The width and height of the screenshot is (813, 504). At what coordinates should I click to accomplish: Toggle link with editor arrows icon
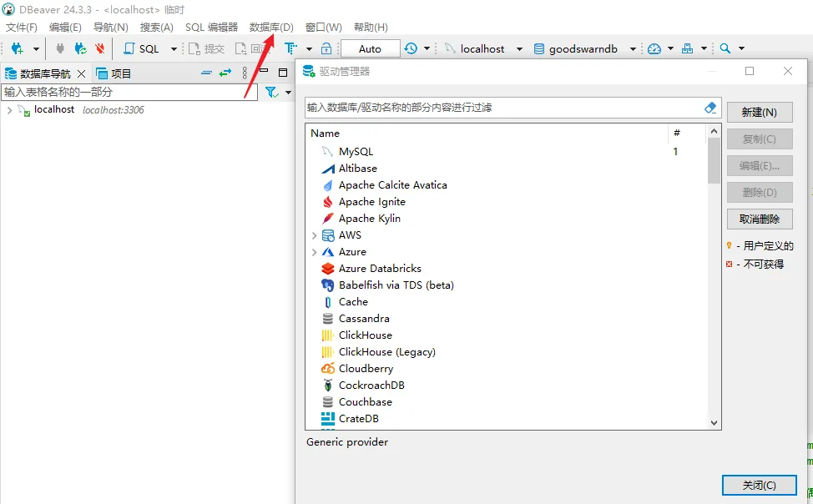pyautogui.click(x=225, y=73)
